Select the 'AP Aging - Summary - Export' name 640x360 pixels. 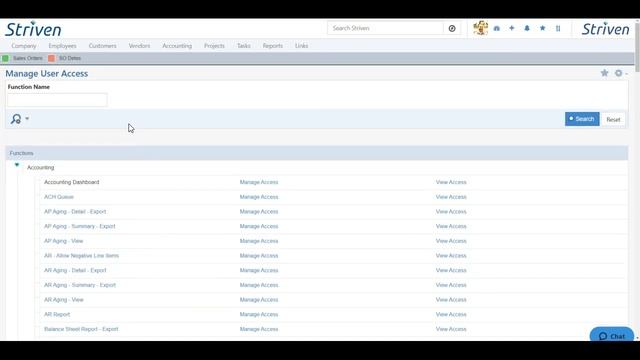click(80, 226)
